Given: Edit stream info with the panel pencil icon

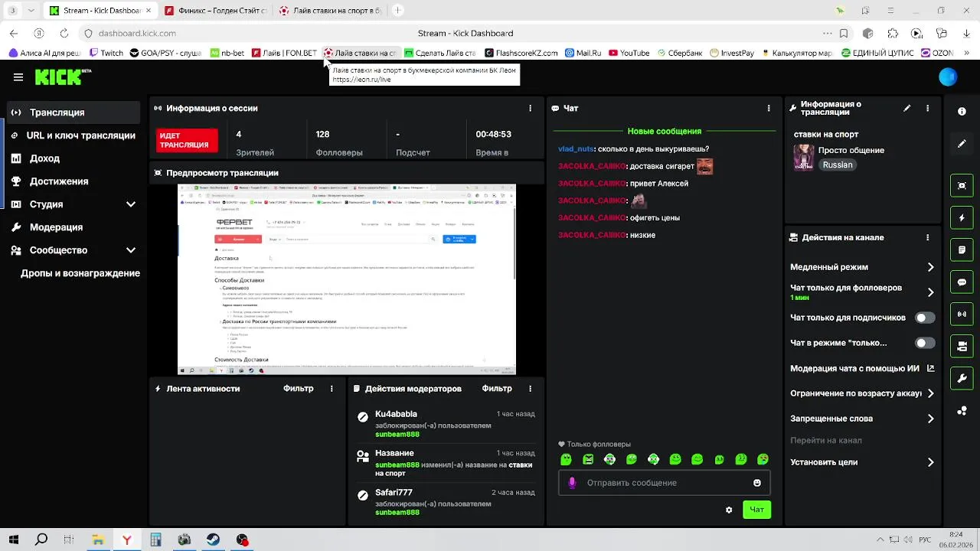Looking at the screenshot, I should (907, 109).
